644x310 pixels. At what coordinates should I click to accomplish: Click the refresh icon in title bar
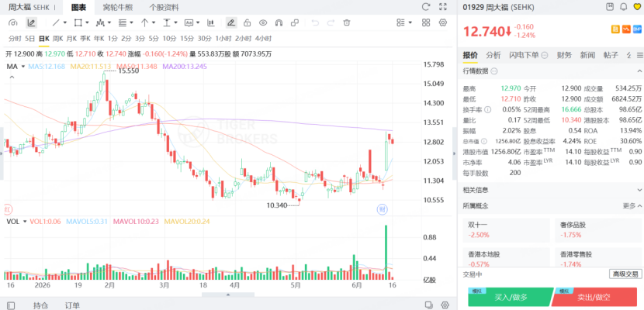[x=426, y=6]
